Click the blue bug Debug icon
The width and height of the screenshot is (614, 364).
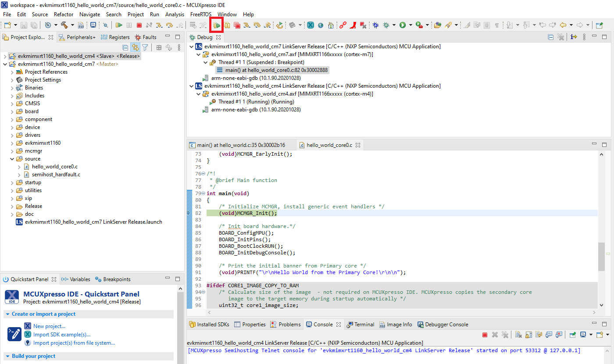pyautogui.click(x=376, y=25)
